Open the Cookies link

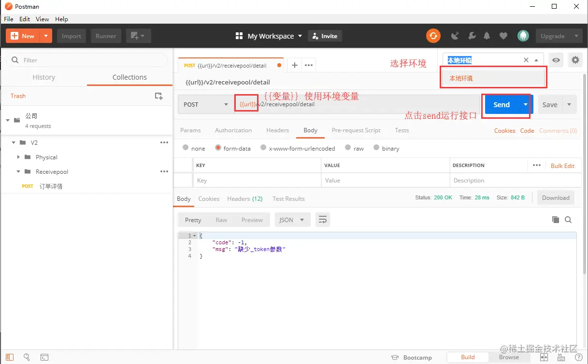504,130
